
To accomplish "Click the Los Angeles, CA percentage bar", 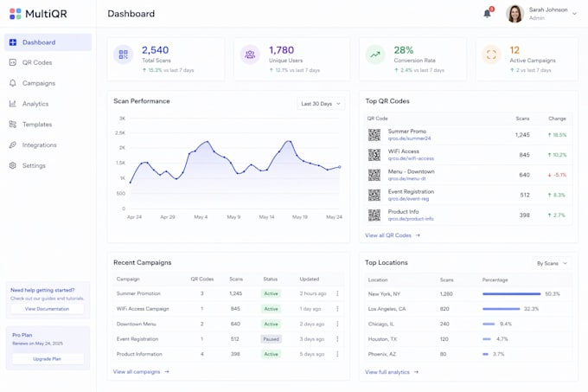I will (x=501, y=309).
